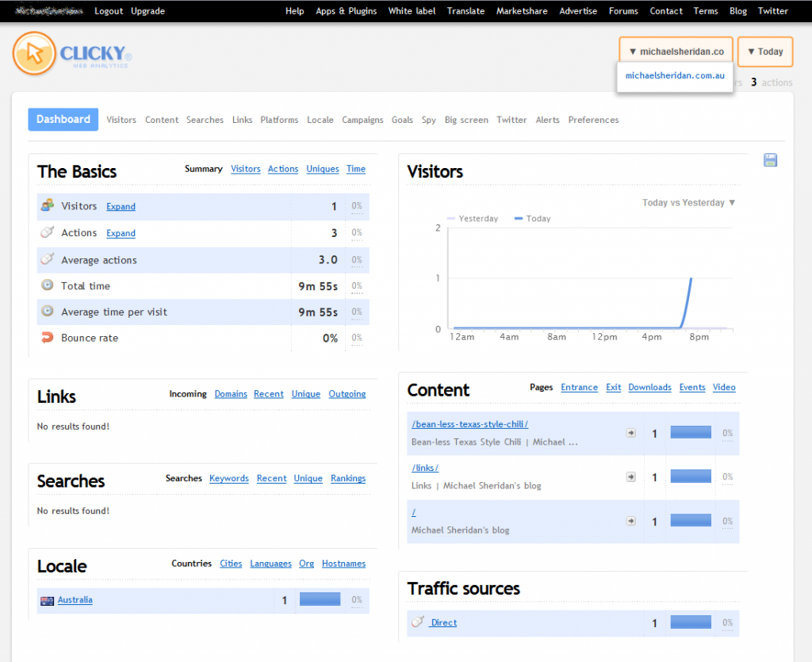Click the Australia flag icon in Locale

(x=47, y=600)
